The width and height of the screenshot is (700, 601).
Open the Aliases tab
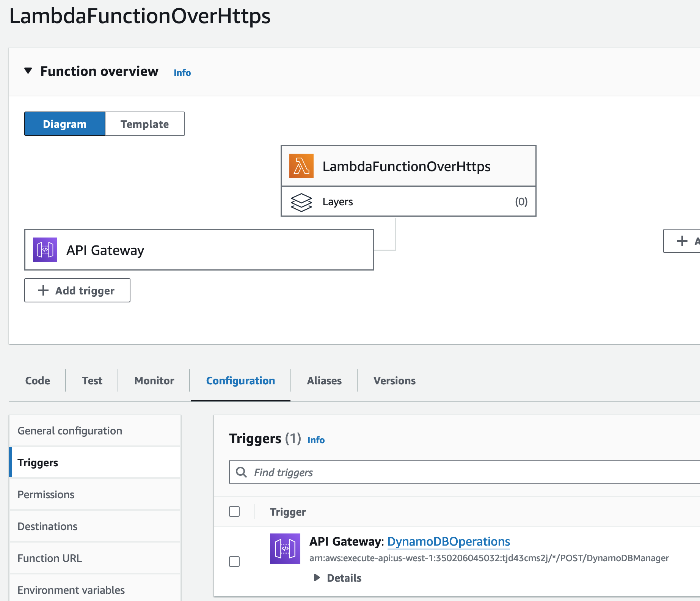(324, 381)
